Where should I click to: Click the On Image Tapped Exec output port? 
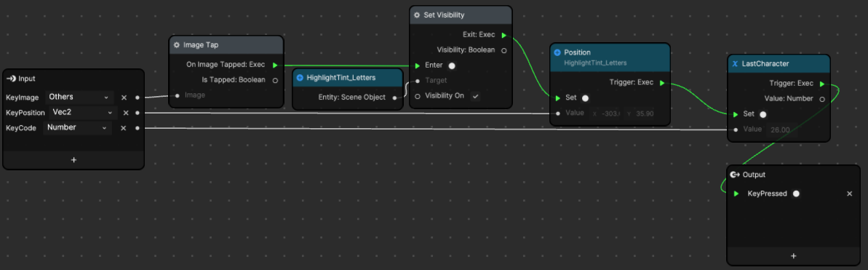tap(275, 65)
